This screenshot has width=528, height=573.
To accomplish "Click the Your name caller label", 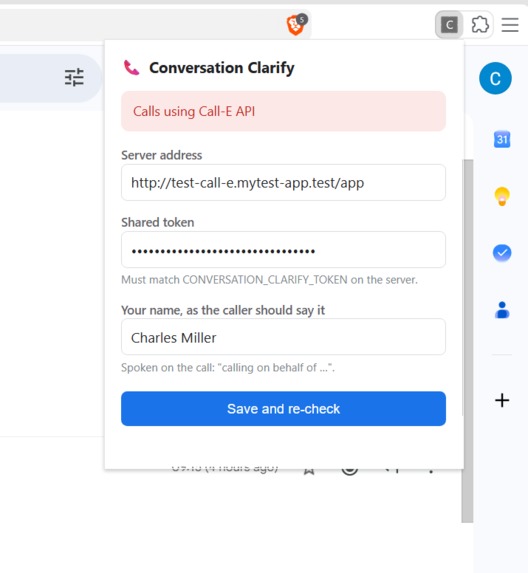I will click(223, 310).
